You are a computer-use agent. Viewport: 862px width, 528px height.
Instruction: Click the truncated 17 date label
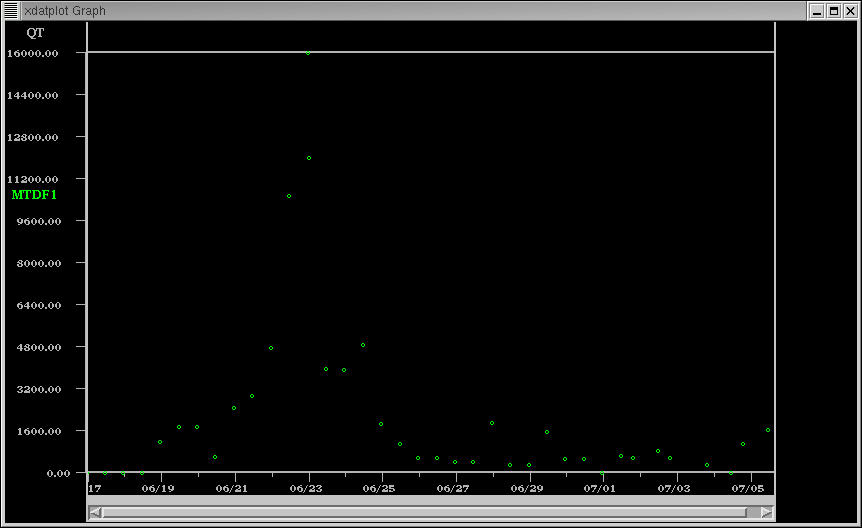click(95, 488)
